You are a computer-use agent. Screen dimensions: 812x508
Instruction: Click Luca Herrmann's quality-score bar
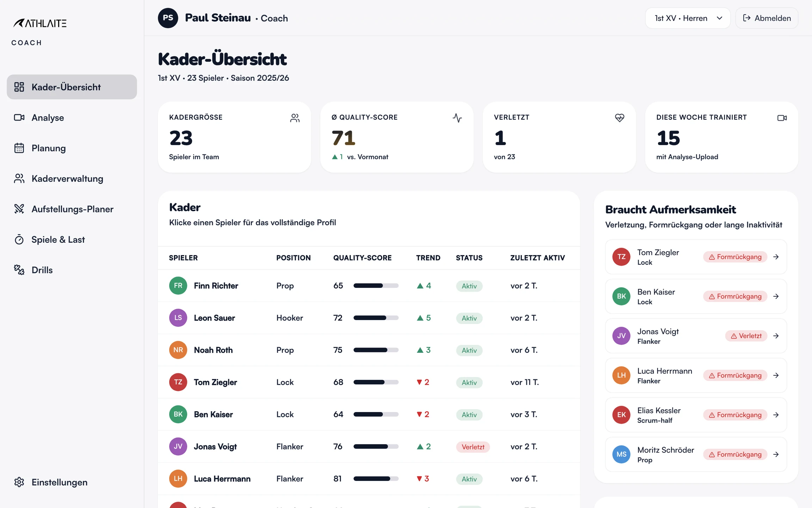pyautogui.click(x=376, y=479)
